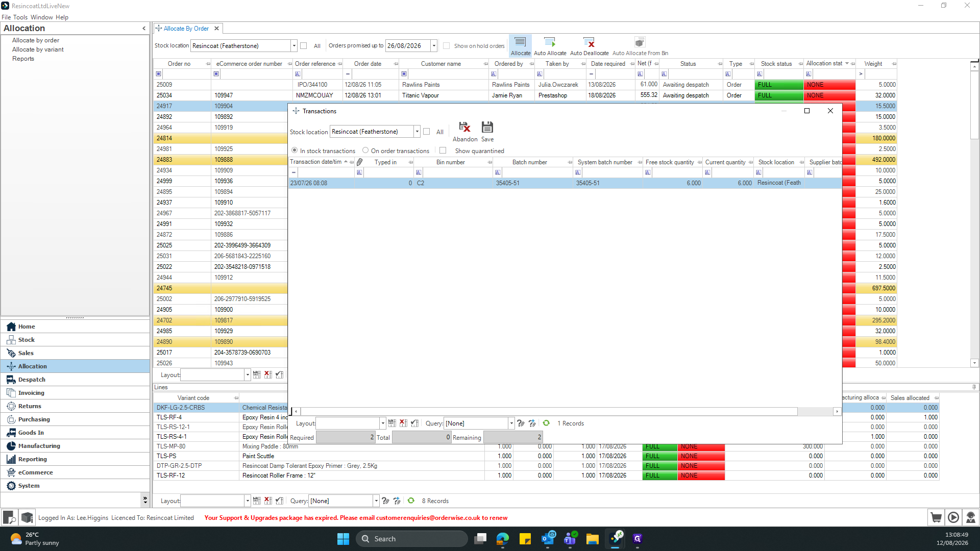This screenshot has width=980, height=551.
Task: Sort by Bin number column header
Action: [451, 162]
